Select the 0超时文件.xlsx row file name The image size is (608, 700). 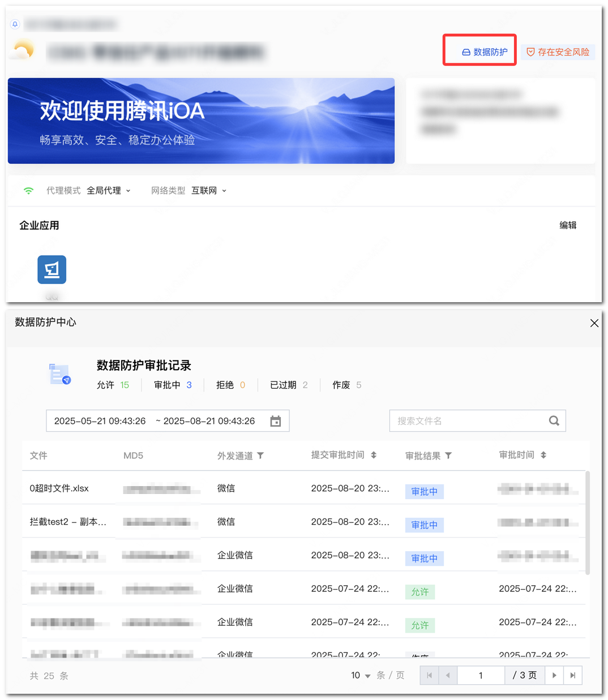(59, 488)
